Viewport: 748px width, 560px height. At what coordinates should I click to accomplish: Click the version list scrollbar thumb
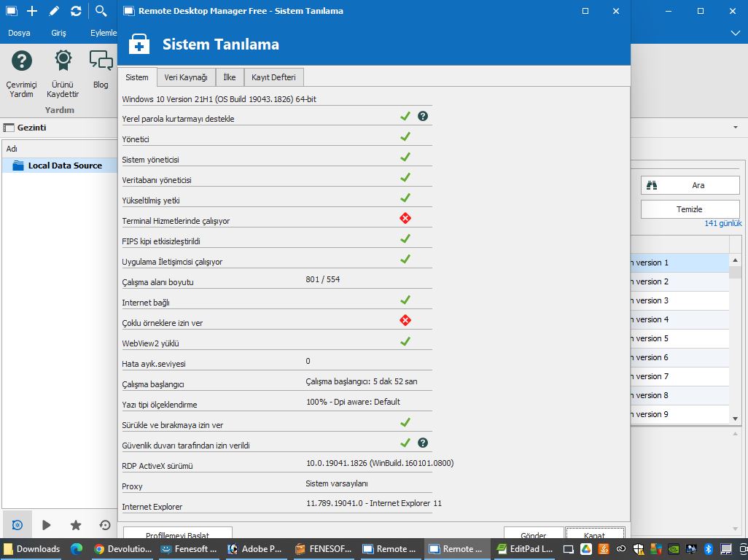(735, 272)
